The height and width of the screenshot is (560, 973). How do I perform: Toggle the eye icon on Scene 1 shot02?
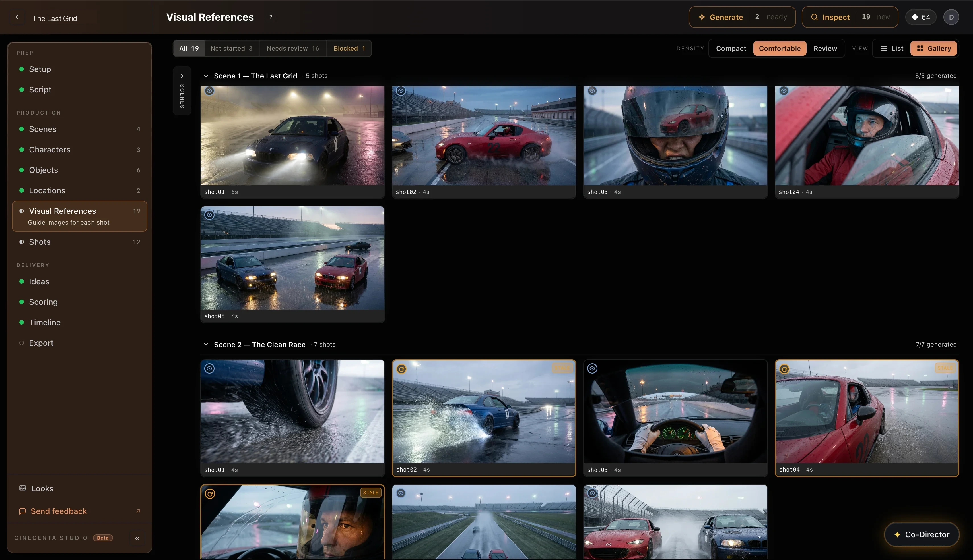click(401, 91)
